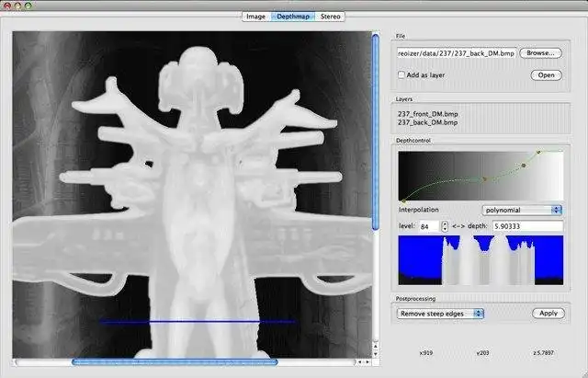Click the y:203 status readout
Viewport: 588px width, 378px height.
point(482,353)
